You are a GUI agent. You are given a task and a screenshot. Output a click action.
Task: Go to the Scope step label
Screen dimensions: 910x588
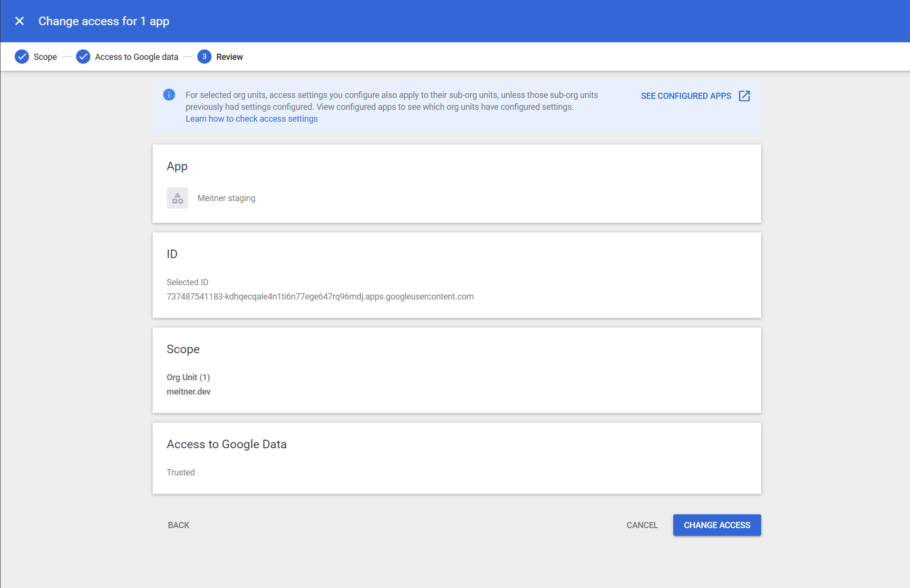click(x=45, y=57)
